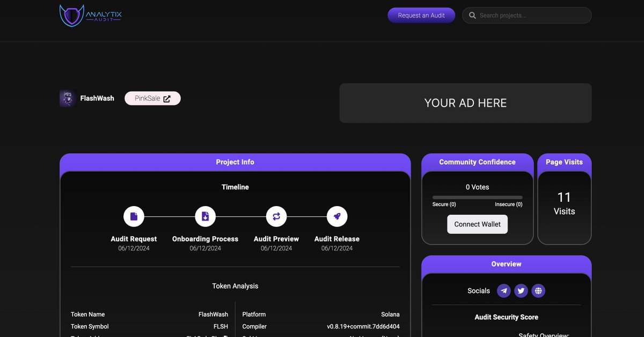This screenshot has width=644, height=337.
Task: Click the Insecure (0) label
Action: [509, 204]
